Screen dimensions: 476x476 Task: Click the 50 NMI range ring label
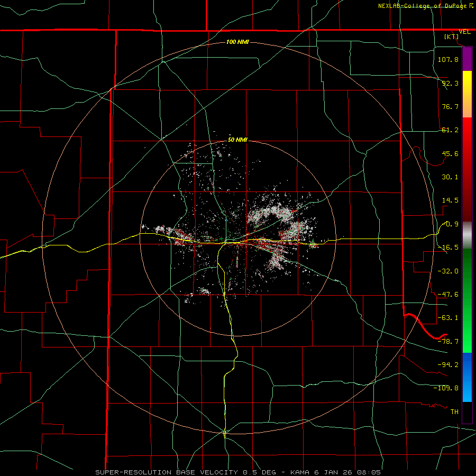[x=237, y=140]
